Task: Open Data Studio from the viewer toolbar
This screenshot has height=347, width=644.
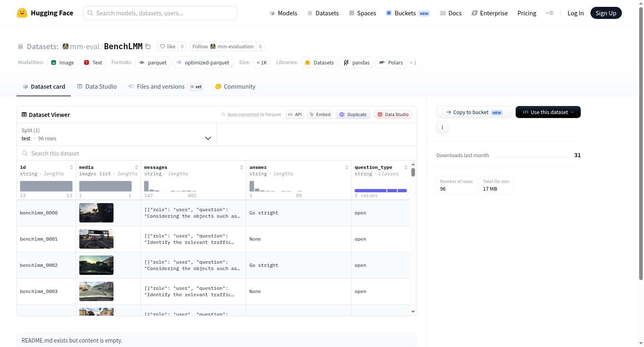Action: (393, 114)
